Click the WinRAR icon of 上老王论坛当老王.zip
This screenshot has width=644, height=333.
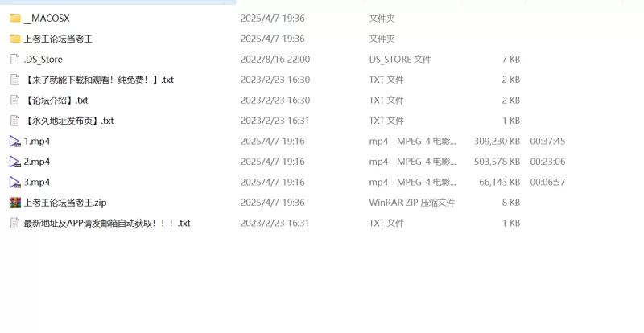(x=15, y=203)
